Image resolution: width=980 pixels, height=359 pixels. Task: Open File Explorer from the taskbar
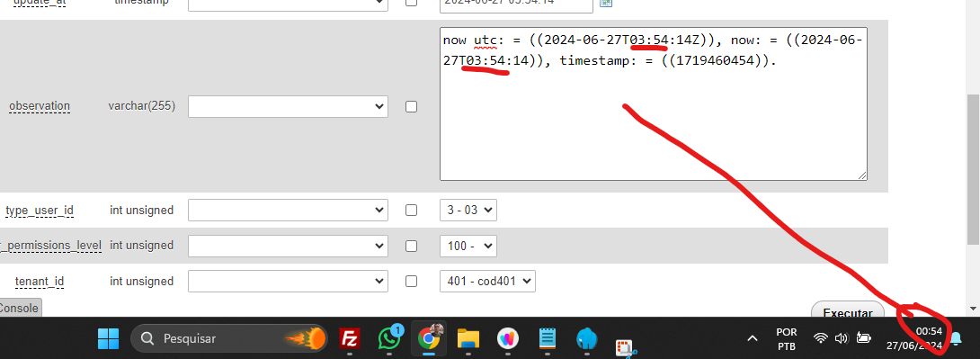pos(468,339)
